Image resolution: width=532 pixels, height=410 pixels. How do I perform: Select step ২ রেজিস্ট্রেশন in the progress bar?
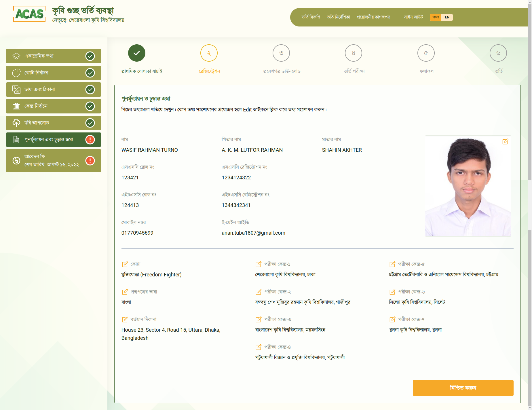tap(209, 53)
